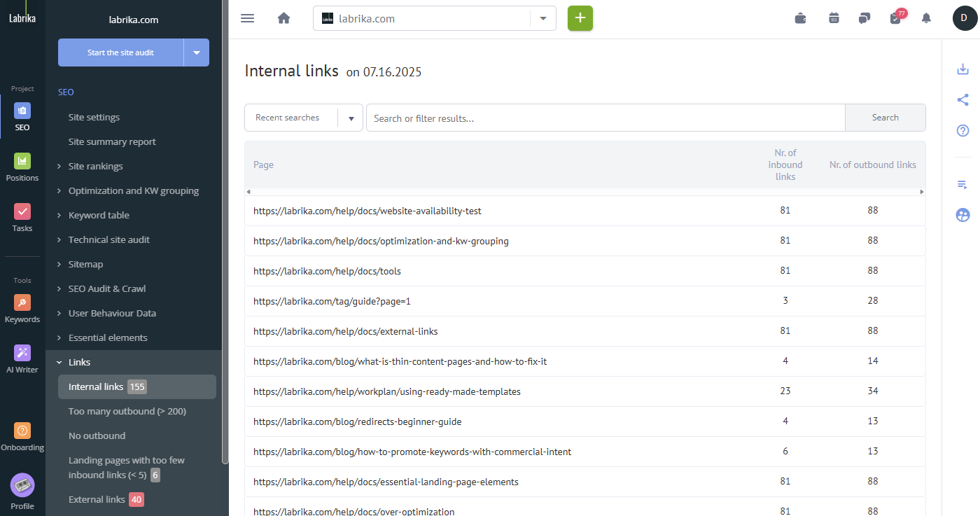Open the Keywords tool
980x516 pixels.
click(22, 309)
